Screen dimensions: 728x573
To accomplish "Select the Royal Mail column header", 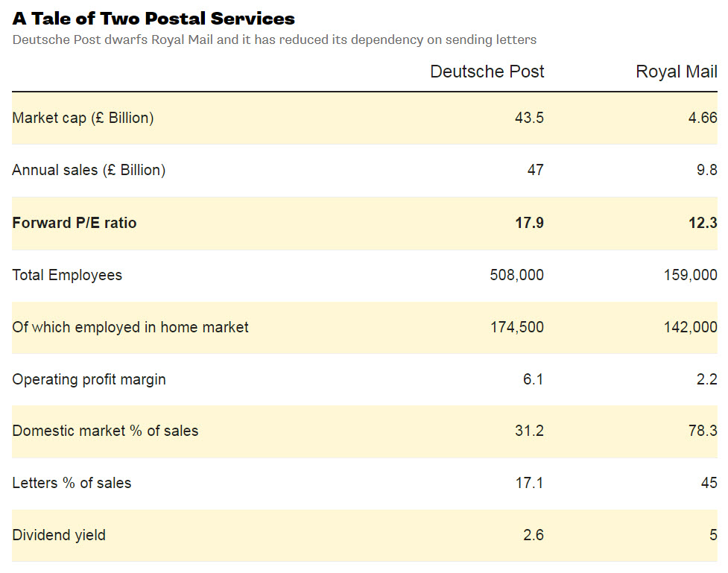I will (676, 72).
